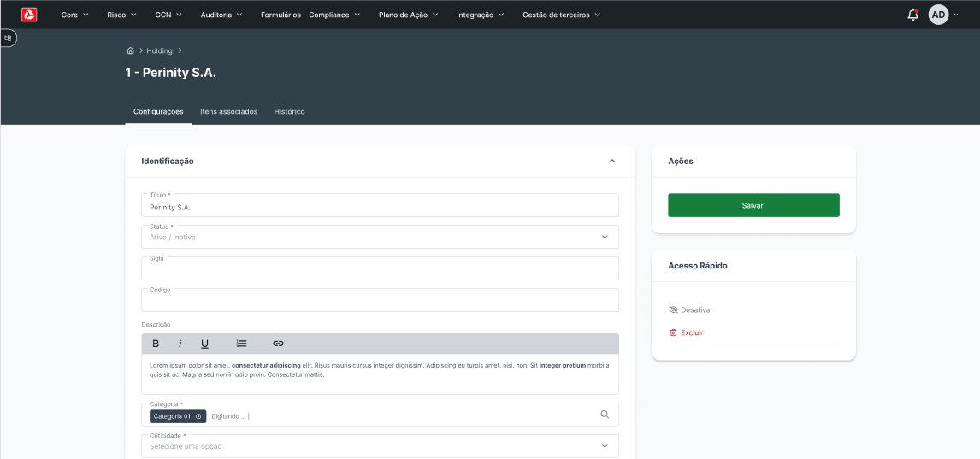Image resolution: width=980 pixels, height=459 pixels.
Task: Open the GCN menu
Action: coord(168,15)
